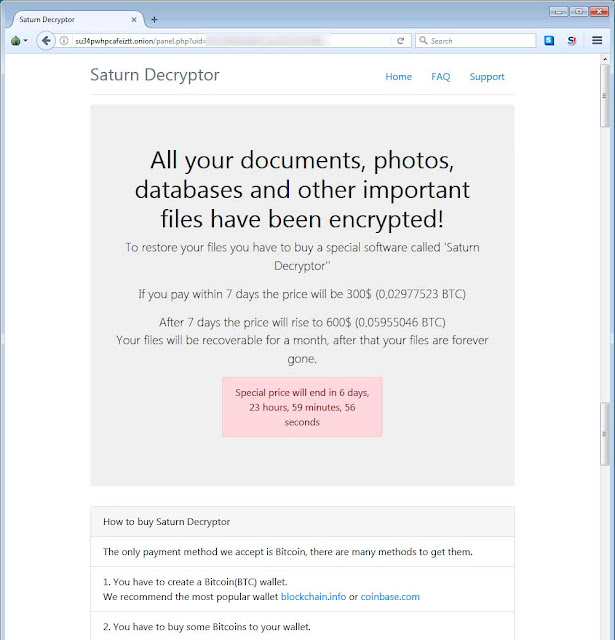Open a new tab with plus icon
The image size is (615, 640).
tap(154, 19)
